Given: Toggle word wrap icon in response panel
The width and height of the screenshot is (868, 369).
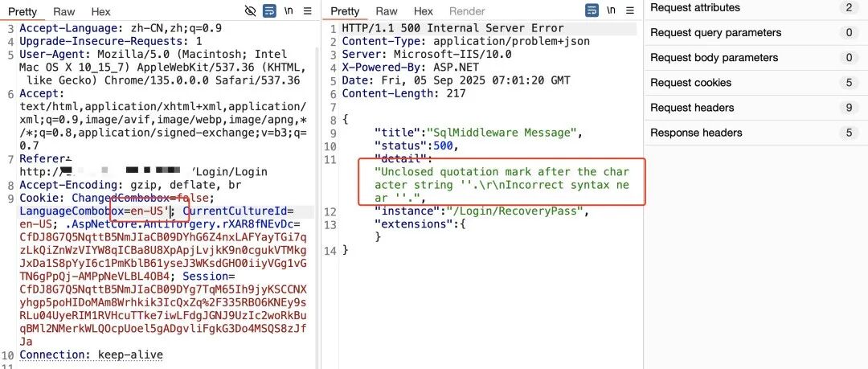Looking at the screenshot, I should pos(592,10).
